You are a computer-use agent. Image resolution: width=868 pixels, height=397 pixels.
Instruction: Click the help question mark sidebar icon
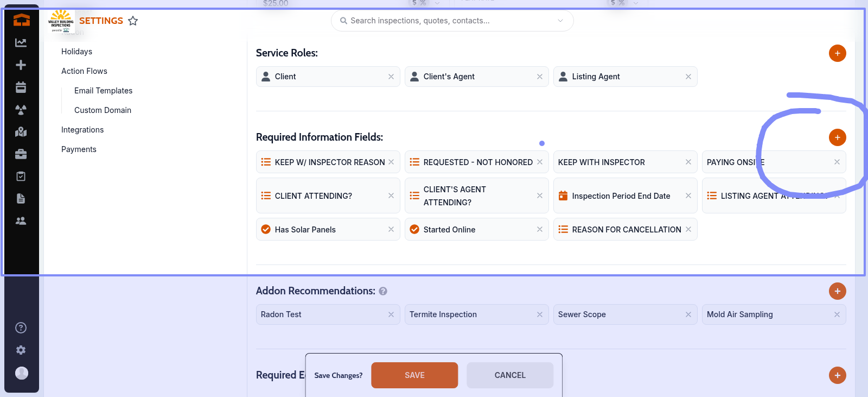pyautogui.click(x=21, y=327)
